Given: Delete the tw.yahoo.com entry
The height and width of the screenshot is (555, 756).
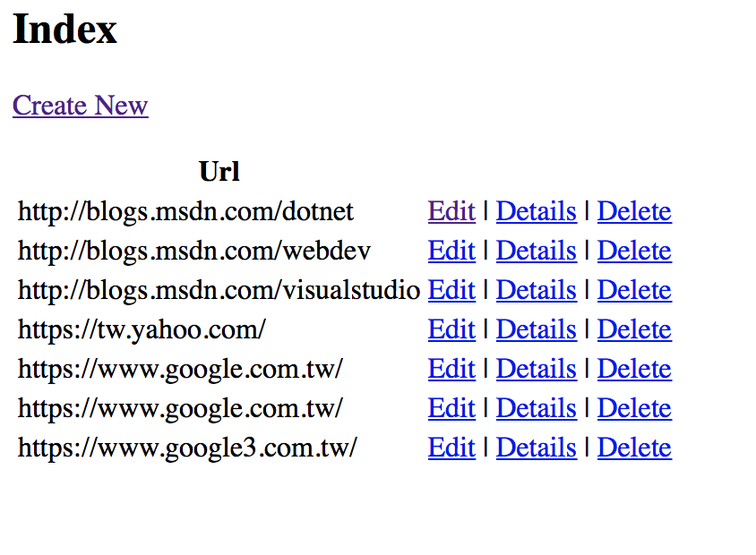Looking at the screenshot, I should tap(634, 329).
